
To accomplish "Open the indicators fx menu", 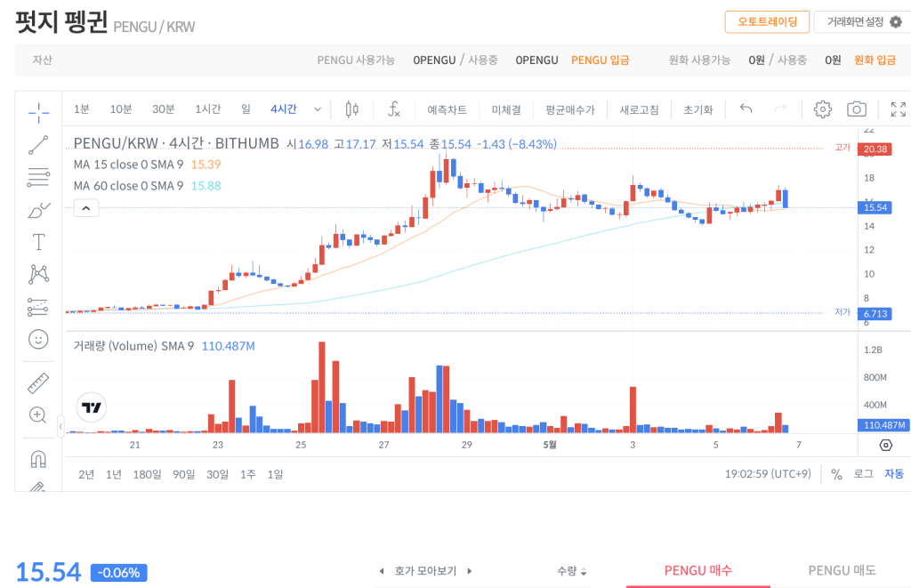I will coord(394,109).
